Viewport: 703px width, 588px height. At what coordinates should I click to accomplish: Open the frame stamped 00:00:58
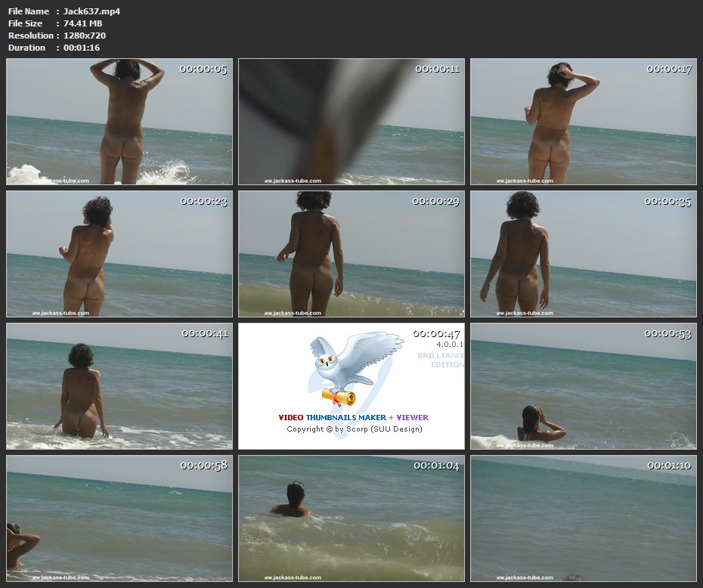pyautogui.click(x=119, y=518)
